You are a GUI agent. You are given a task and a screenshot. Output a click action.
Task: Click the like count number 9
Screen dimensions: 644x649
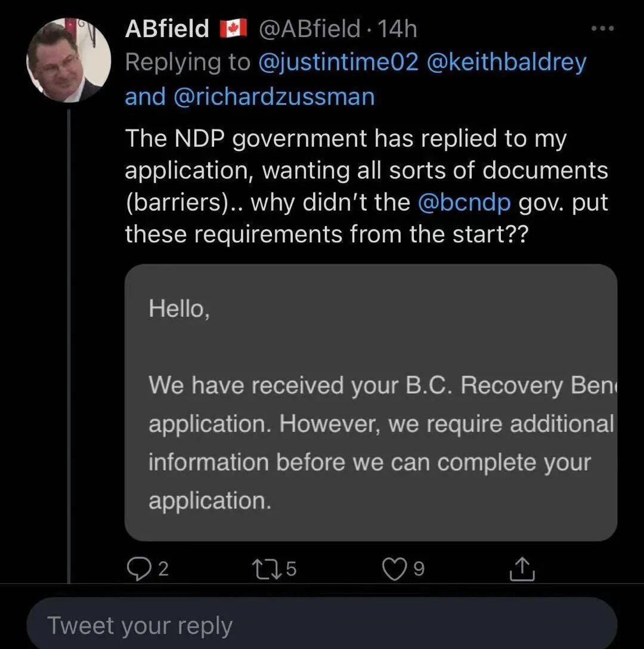[419, 570]
